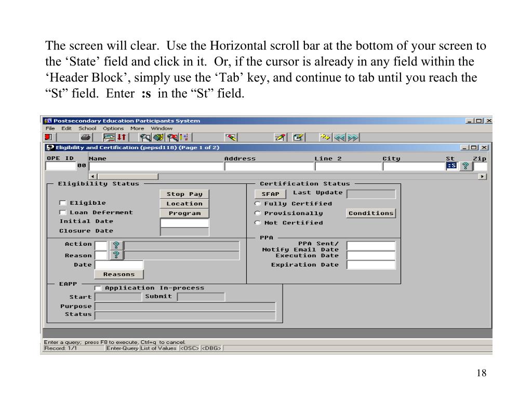The height and width of the screenshot is (399, 532).
Task: Select the Provisionally radio button
Action: [x=257, y=214]
